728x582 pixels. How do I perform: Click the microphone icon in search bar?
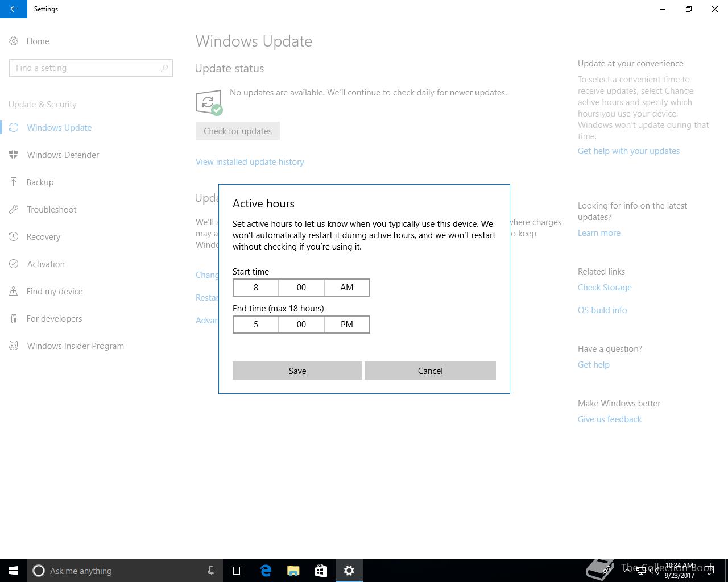coord(211,571)
